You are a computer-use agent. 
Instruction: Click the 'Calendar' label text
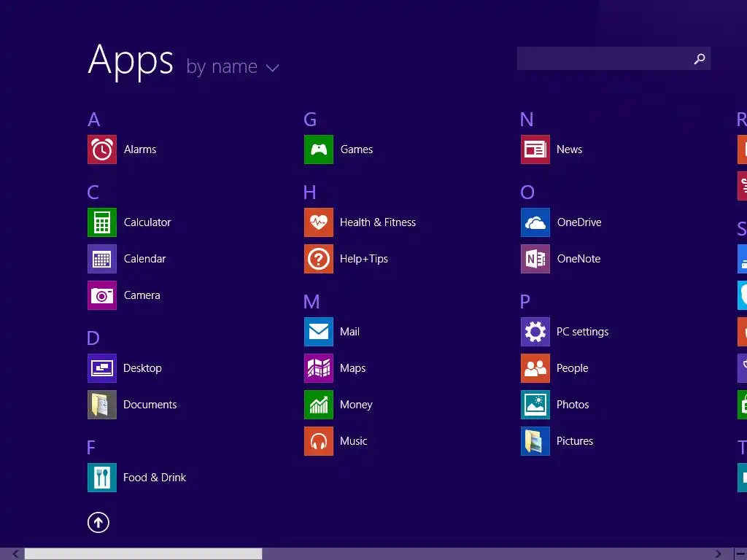pos(145,259)
